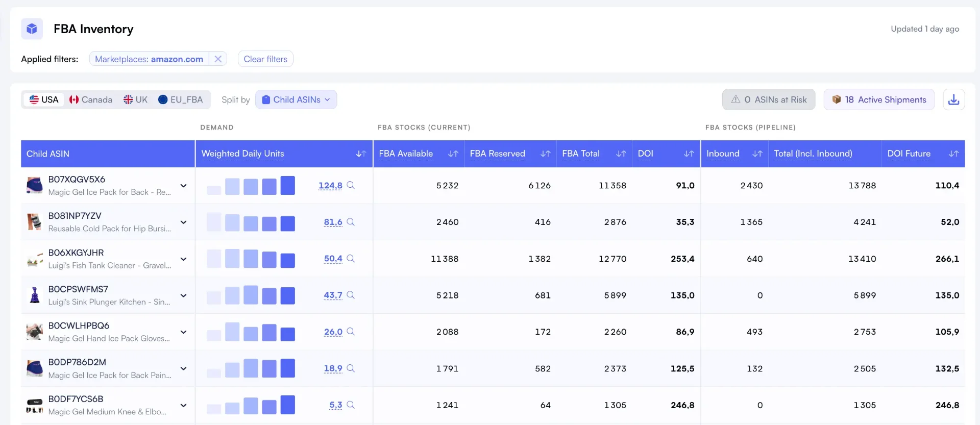
Task: Sort the FBA Reserved column
Action: [545, 154]
